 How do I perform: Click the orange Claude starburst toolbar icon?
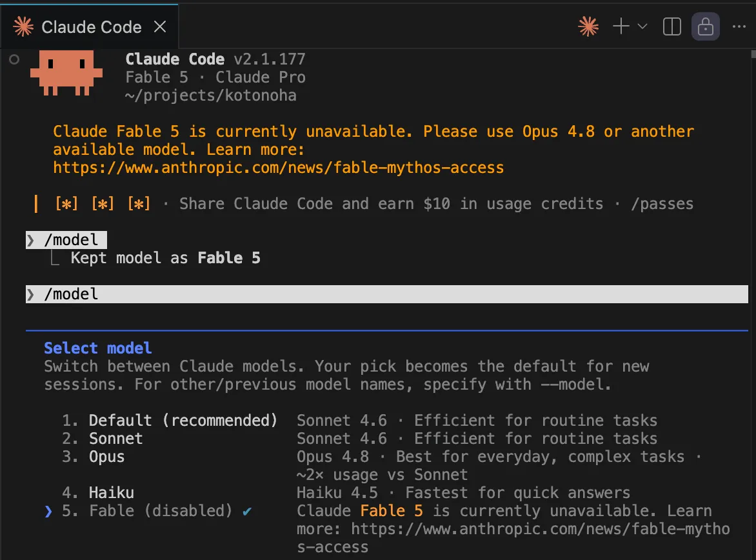point(588,26)
